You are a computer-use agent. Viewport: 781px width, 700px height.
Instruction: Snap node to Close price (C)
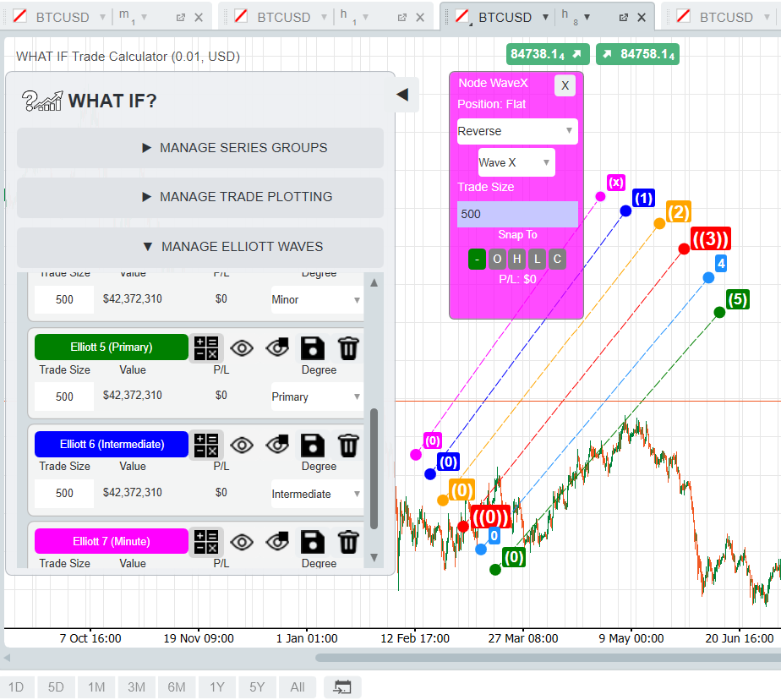tap(557, 259)
